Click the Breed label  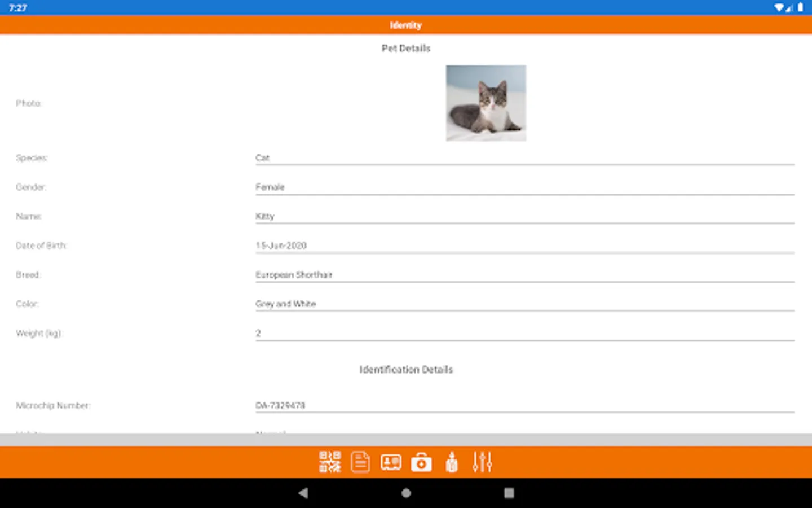coord(29,275)
